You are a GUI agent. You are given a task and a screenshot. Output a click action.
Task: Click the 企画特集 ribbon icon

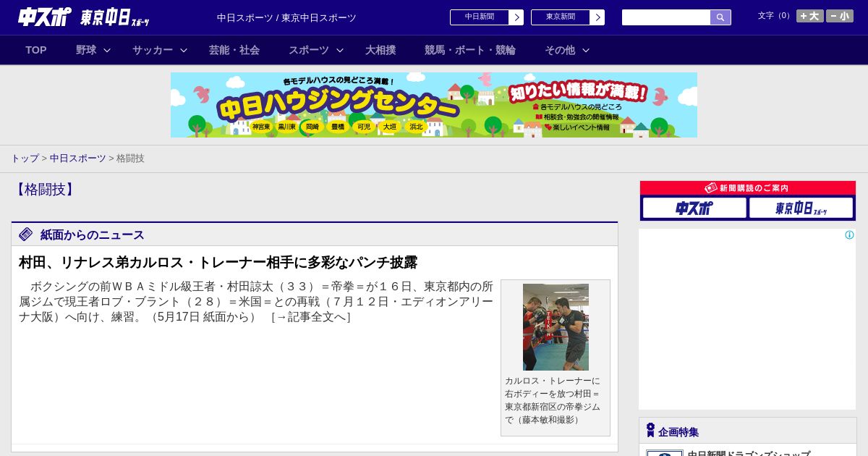(x=650, y=431)
